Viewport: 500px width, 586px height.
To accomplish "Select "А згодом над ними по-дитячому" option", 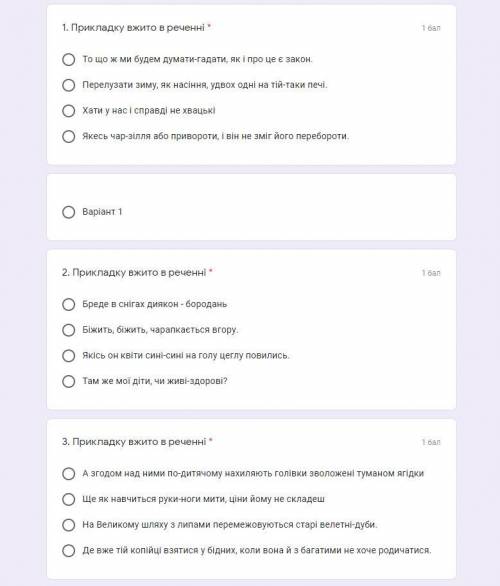I will point(69,474).
